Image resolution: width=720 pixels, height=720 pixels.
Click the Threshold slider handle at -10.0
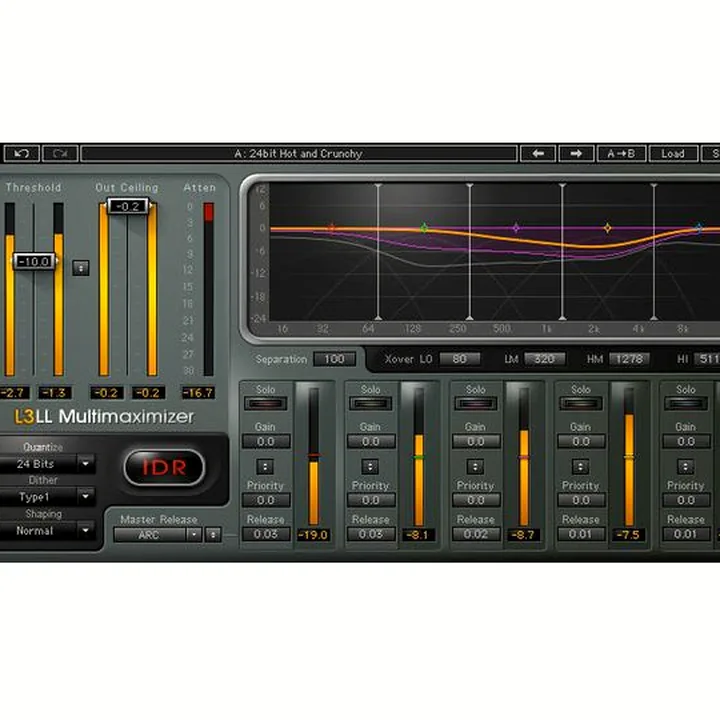[x=34, y=262]
